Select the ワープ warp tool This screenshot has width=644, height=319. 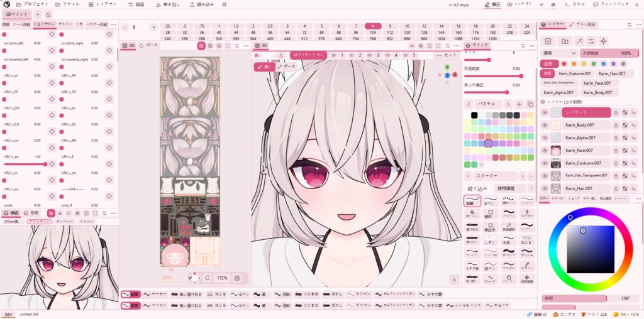pos(491,279)
